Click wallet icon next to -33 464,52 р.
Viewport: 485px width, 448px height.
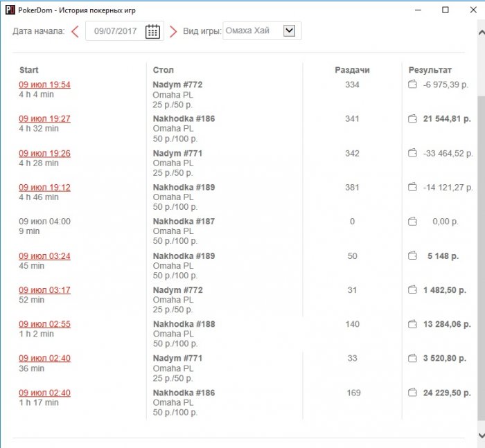[412, 153]
